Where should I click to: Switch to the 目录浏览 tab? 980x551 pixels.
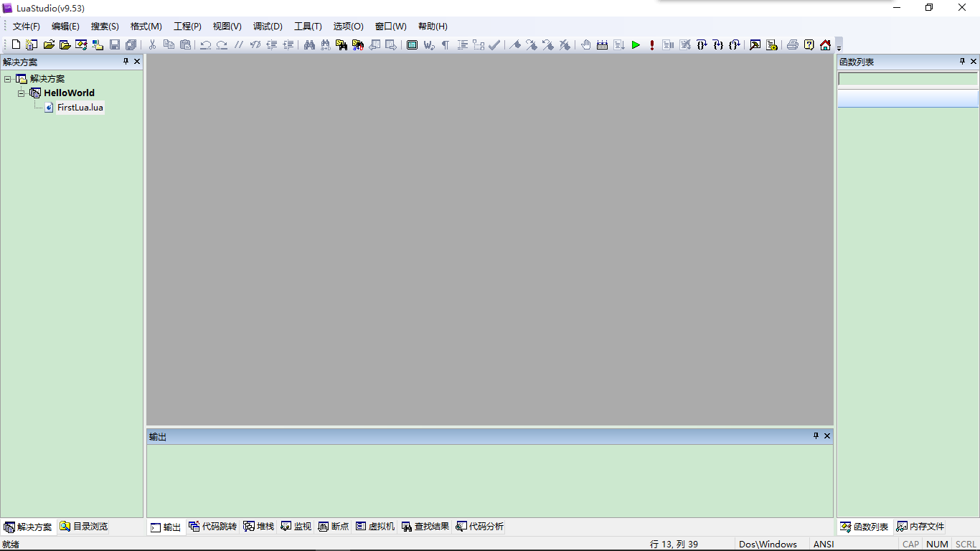pos(84,527)
